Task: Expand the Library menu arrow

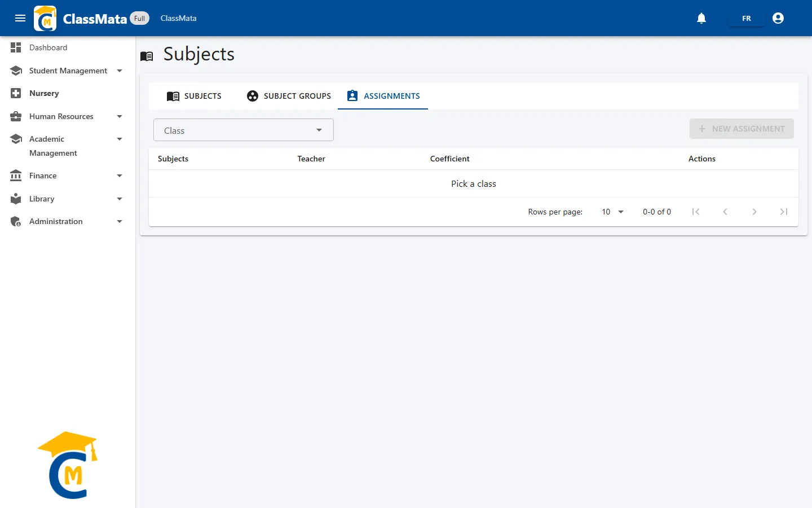Action: [x=120, y=199]
